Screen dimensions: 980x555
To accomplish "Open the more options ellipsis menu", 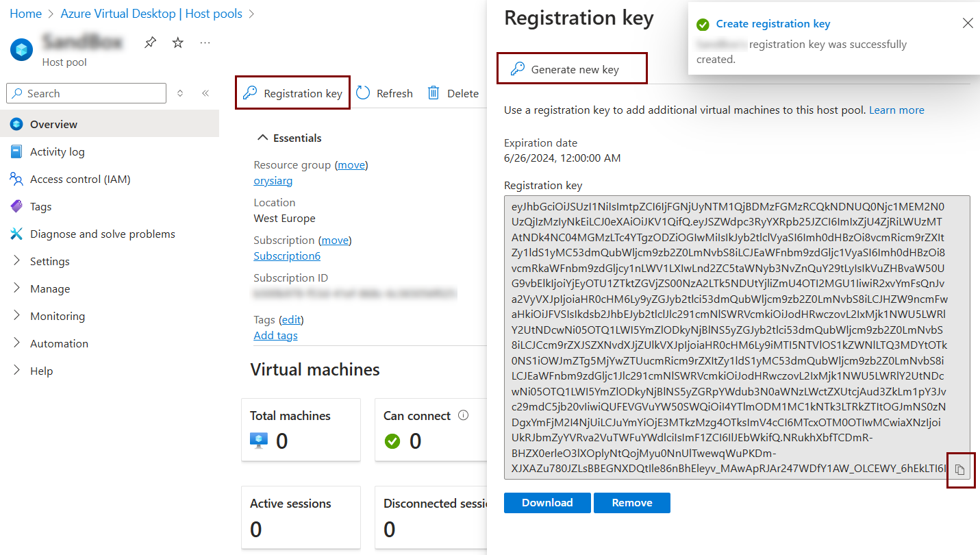I will click(x=205, y=43).
